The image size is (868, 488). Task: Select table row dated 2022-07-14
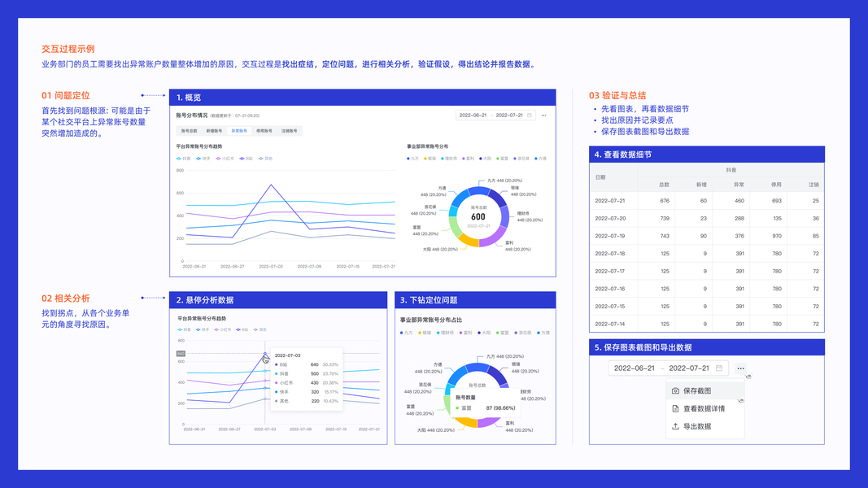click(x=707, y=324)
